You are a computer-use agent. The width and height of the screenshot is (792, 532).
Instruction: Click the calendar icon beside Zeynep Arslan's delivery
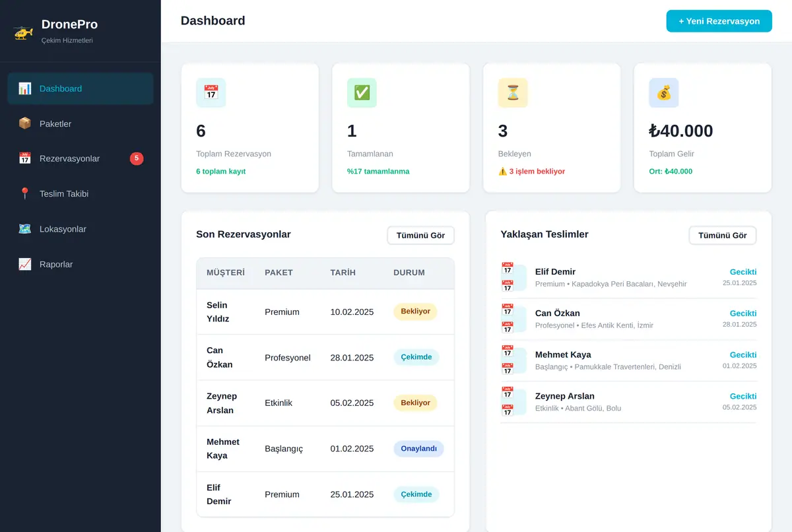[x=513, y=402]
